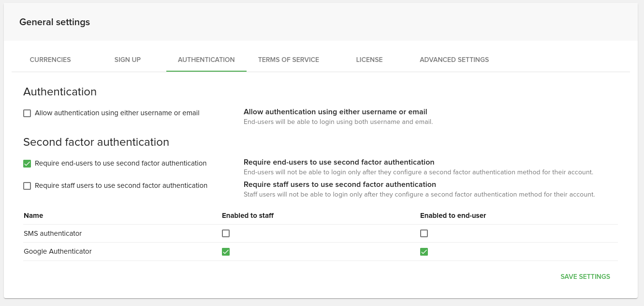Click the SMS authenticator row name

click(53, 233)
